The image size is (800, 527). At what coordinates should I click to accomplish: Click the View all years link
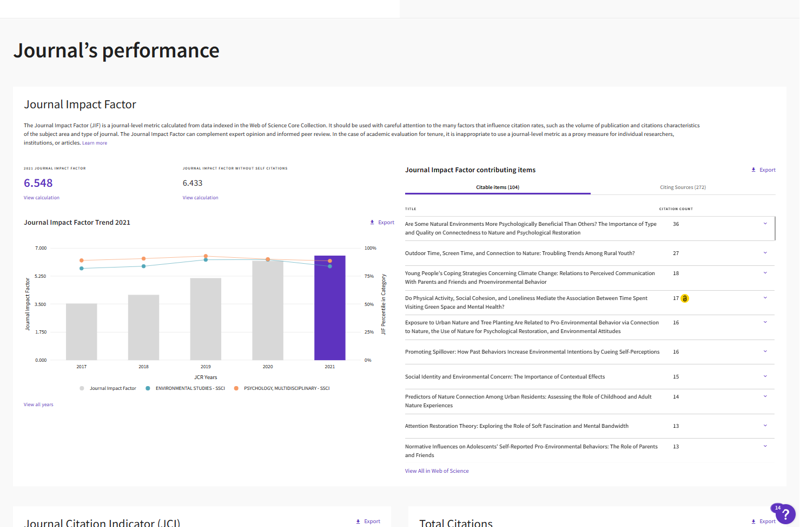point(38,405)
